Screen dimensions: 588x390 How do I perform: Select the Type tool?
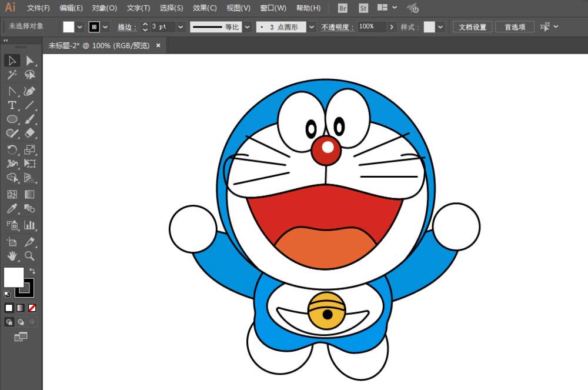pyautogui.click(x=12, y=105)
